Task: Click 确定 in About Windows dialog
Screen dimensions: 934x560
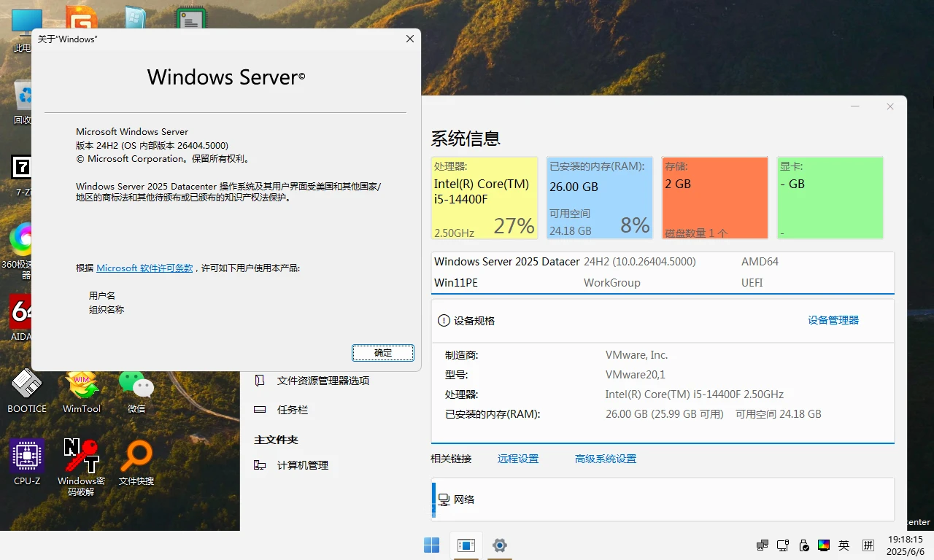Action: pyautogui.click(x=383, y=353)
